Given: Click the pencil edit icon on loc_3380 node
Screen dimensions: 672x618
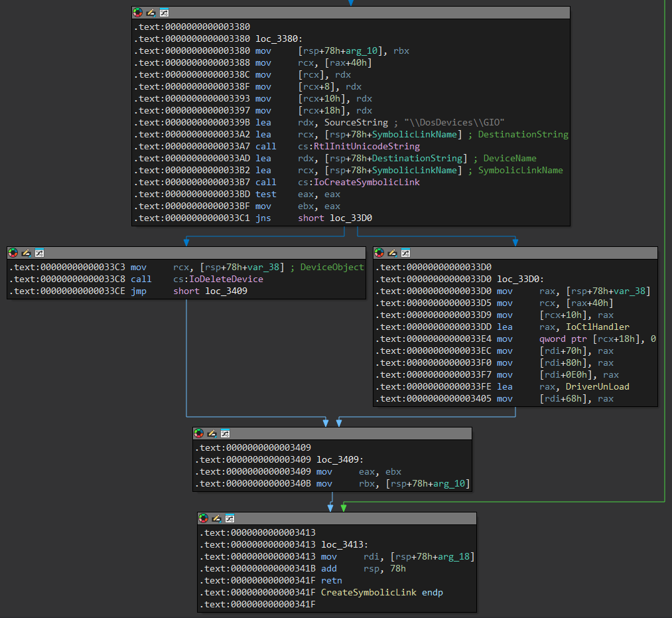Looking at the screenshot, I should 151,13.
